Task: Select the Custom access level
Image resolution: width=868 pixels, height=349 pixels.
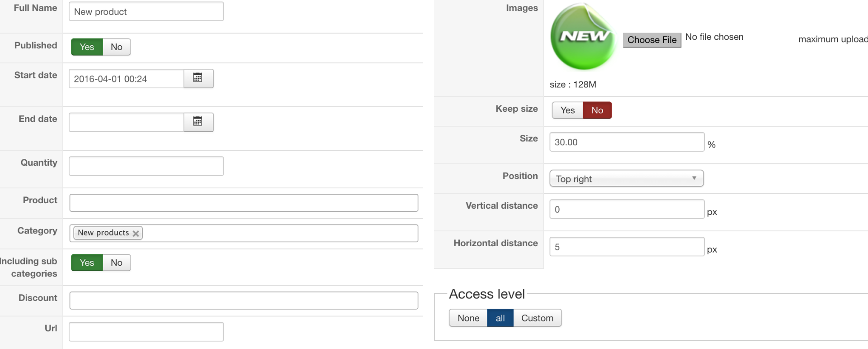Action: (537, 318)
